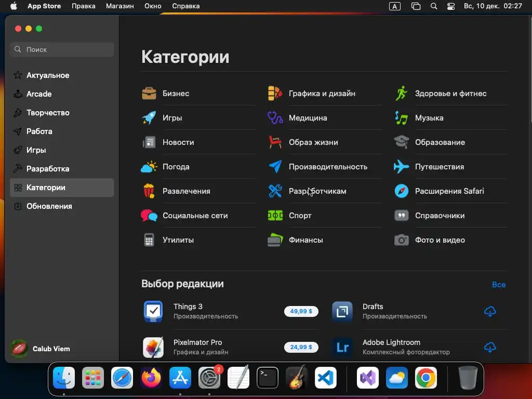Select Актуальное in the sidebar
The height and width of the screenshot is (399, 532).
(62, 75)
